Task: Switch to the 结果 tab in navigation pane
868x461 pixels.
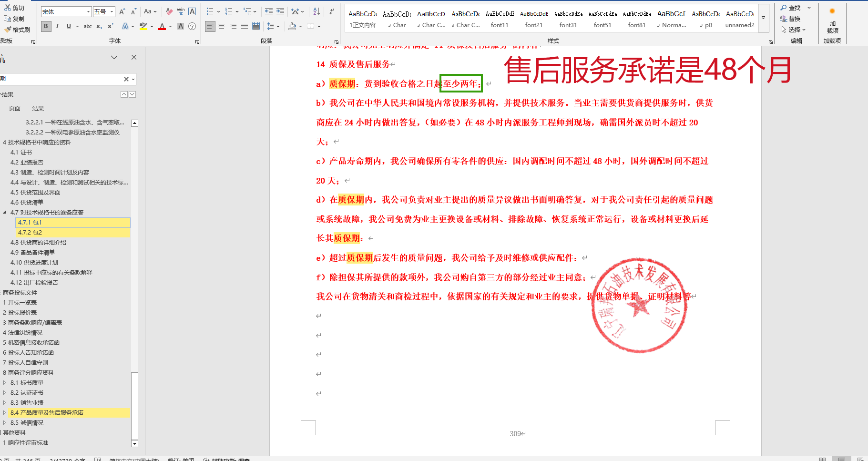Action: (38, 109)
